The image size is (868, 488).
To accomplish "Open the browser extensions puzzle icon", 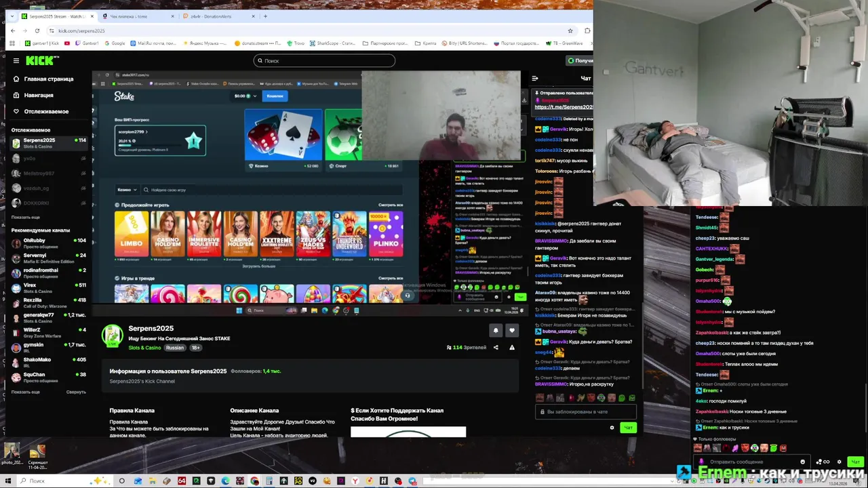I will coord(587,30).
